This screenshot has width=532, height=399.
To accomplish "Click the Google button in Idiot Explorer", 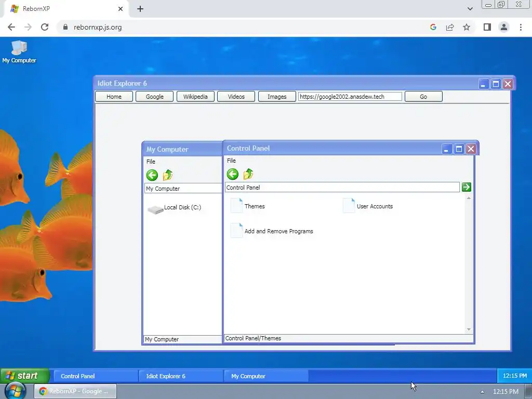I will pos(155,97).
